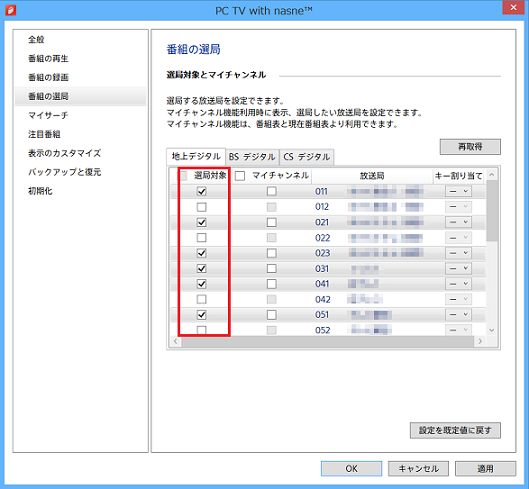
Task: Close the PC TV with nasne window
Action: pyautogui.click(x=513, y=8)
